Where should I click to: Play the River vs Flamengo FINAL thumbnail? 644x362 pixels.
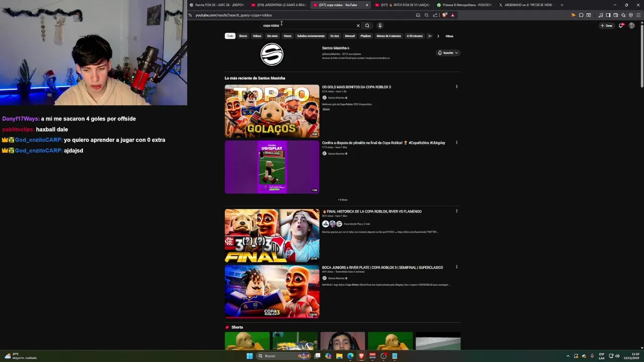click(272, 236)
